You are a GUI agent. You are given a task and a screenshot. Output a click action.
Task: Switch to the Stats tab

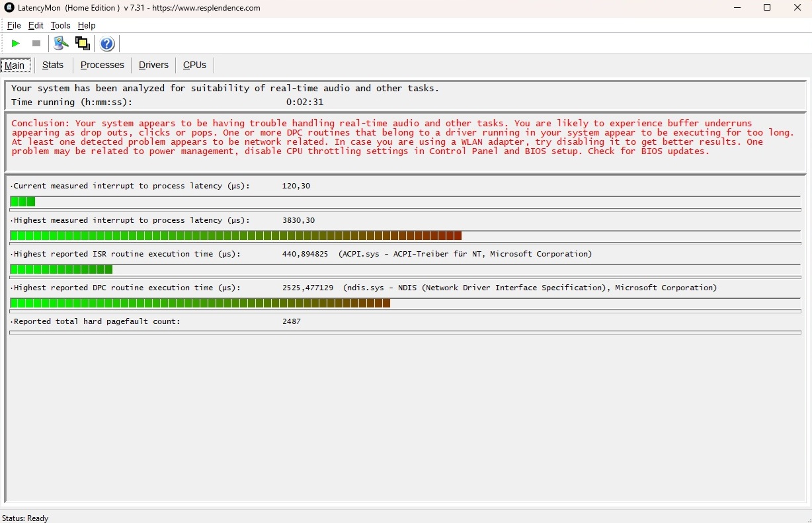[53, 65]
